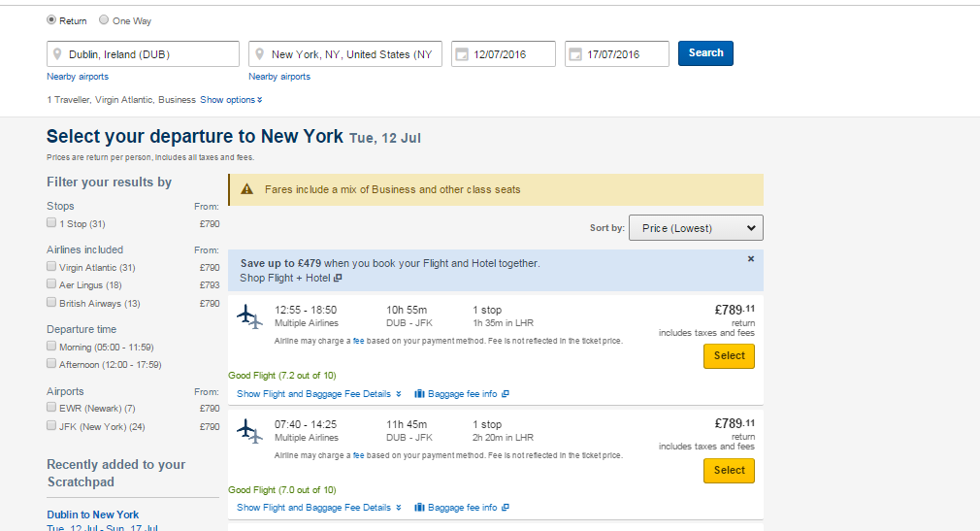Click the calendar icon for return date 17/07/2016
This screenshot has width=980, height=531.
(575, 54)
